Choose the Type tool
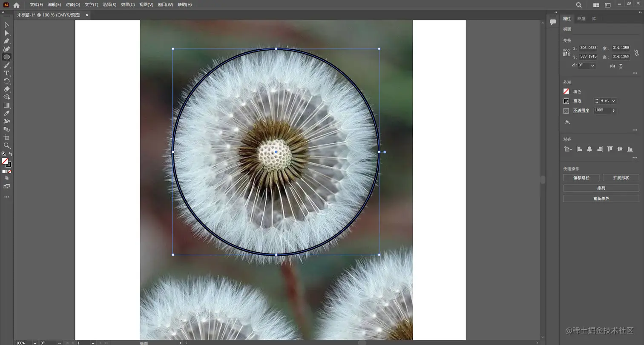644x345 pixels. 6,73
